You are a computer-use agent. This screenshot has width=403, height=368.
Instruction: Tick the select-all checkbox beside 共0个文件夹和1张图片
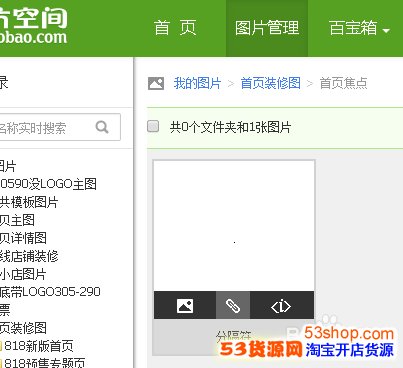click(153, 126)
